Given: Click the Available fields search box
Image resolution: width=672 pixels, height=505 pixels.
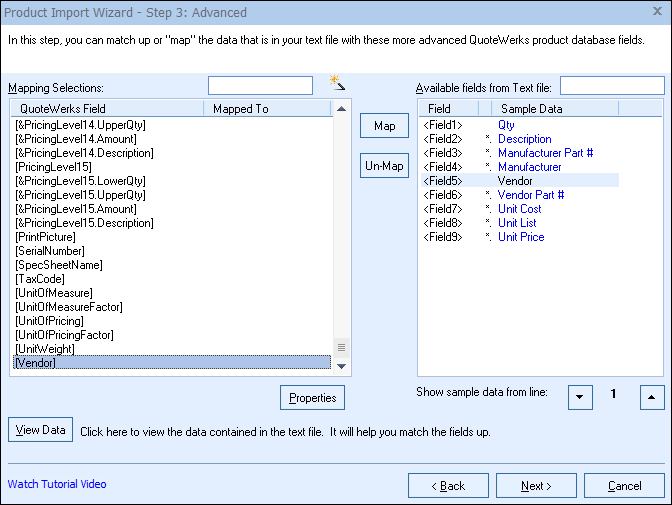Looking at the screenshot, I should coord(611,86).
